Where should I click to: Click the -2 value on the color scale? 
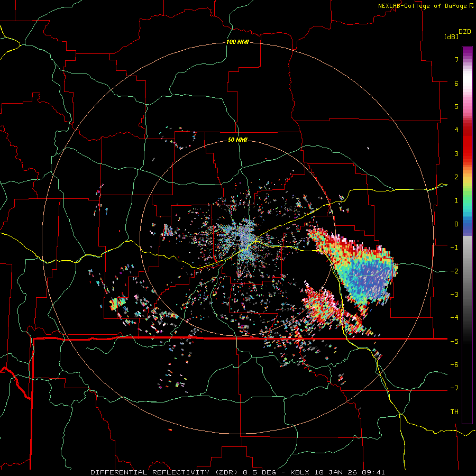pos(454,271)
